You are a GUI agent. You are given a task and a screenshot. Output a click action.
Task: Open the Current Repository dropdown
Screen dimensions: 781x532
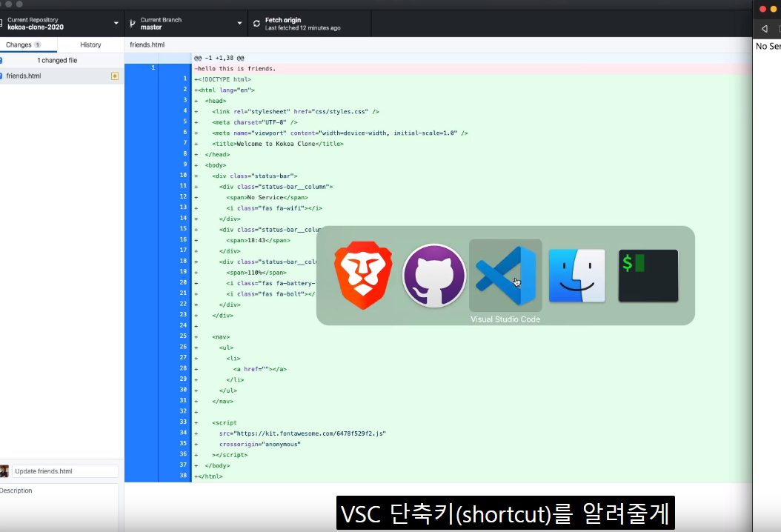[62, 24]
